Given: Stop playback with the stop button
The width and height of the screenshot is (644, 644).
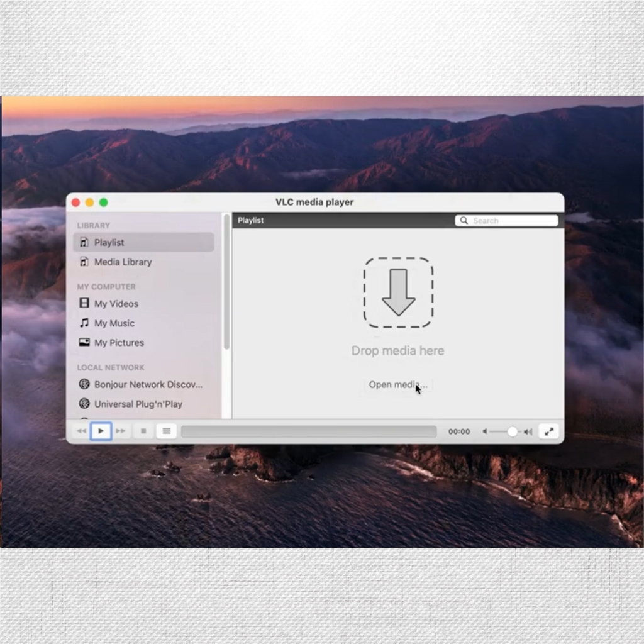Looking at the screenshot, I should (143, 431).
